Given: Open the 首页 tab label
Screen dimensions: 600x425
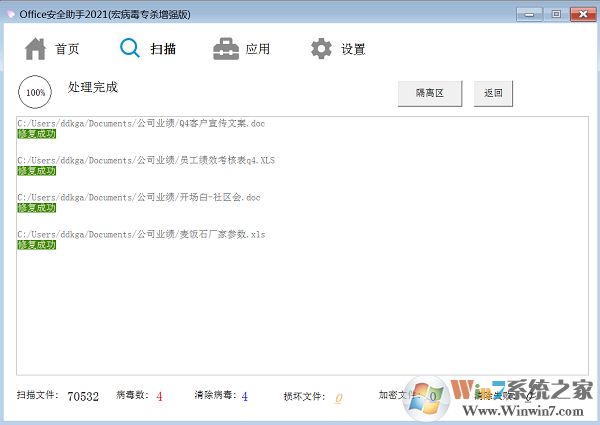Looking at the screenshot, I should click(67, 49).
